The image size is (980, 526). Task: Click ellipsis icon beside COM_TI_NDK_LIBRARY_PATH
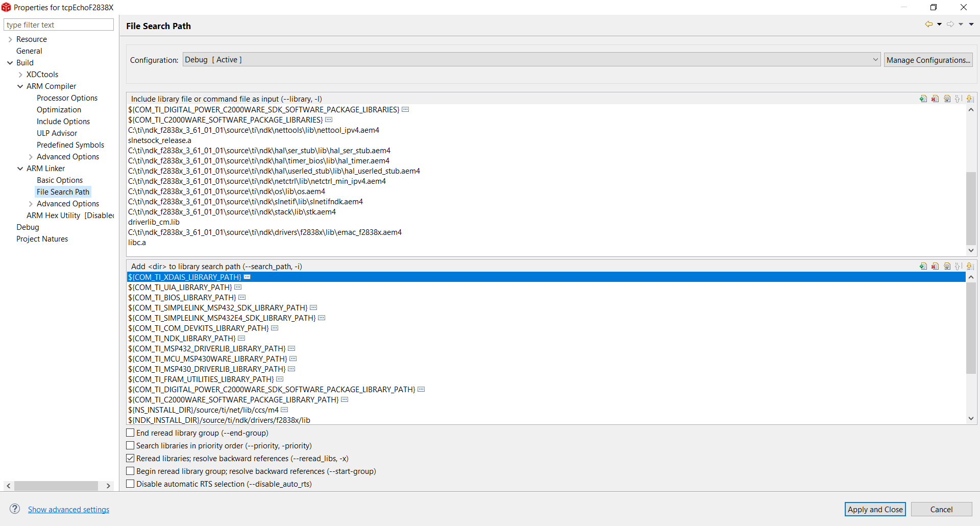coord(241,339)
